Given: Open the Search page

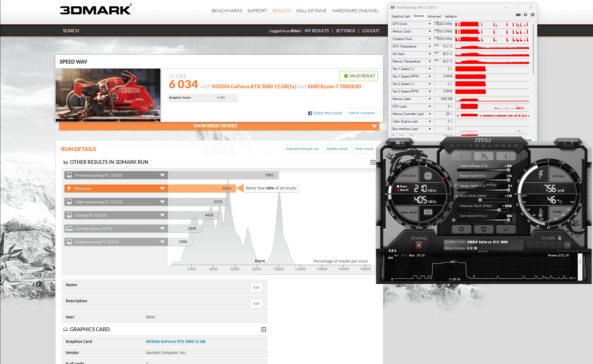Looking at the screenshot, I should [x=71, y=31].
